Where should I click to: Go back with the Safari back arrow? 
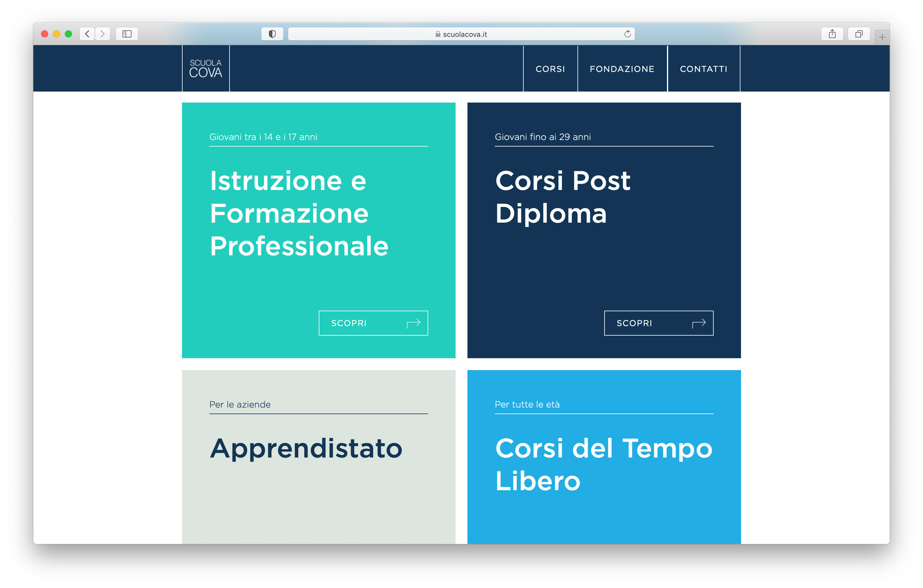[87, 34]
